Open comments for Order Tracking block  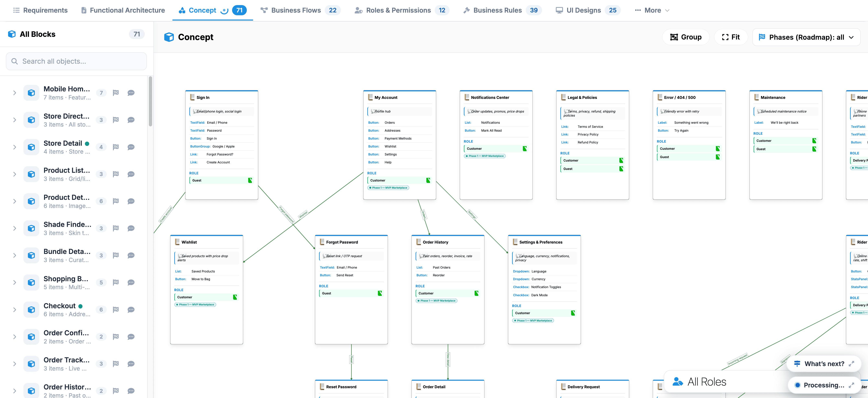pos(131,364)
